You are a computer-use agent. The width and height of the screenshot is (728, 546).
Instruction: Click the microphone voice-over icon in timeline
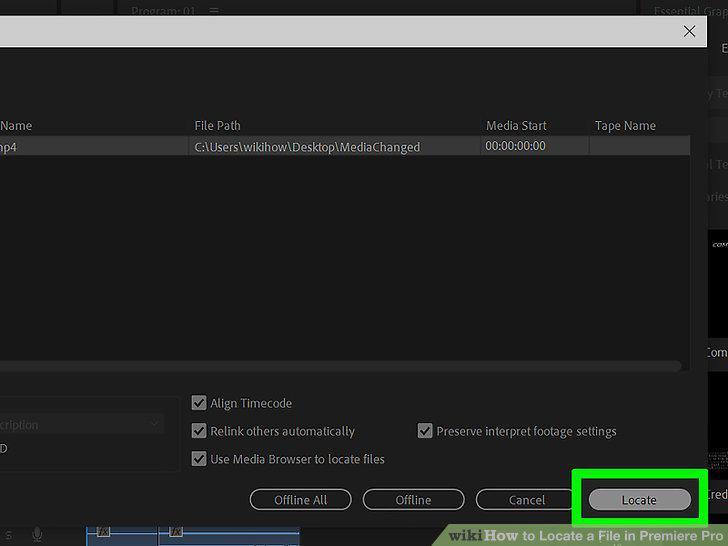[37, 535]
